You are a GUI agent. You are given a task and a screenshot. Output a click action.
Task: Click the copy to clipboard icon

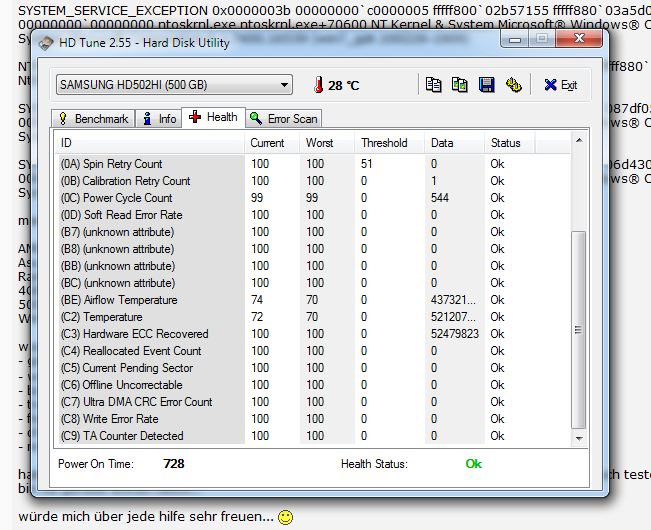[433, 85]
